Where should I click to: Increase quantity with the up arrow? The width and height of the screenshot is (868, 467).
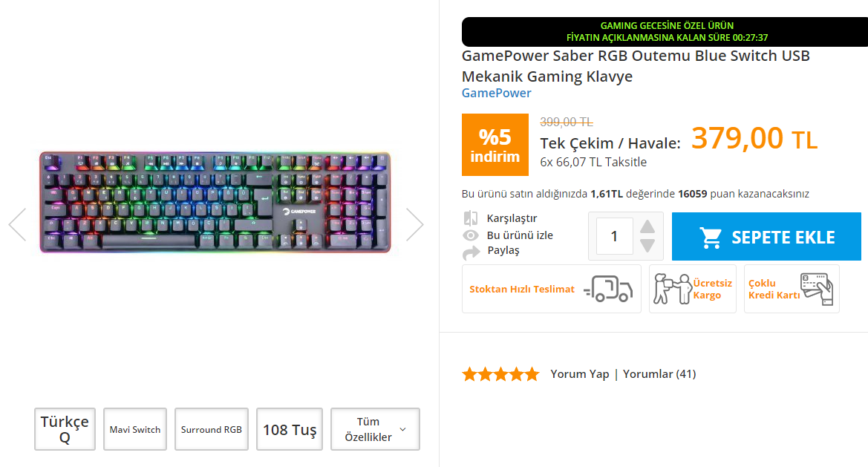pos(647,227)
